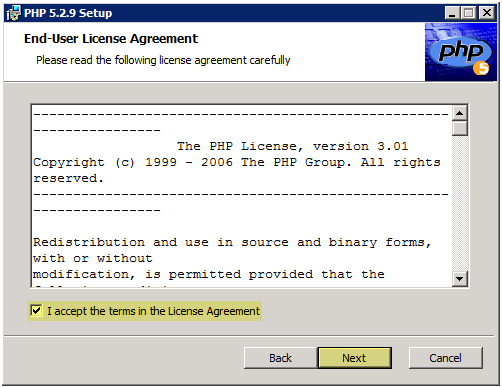Click the 'The PHP License, version 3.01' line
Viewport: 502px width, 388px height.
pyautogui.click(x=292, y=146)
